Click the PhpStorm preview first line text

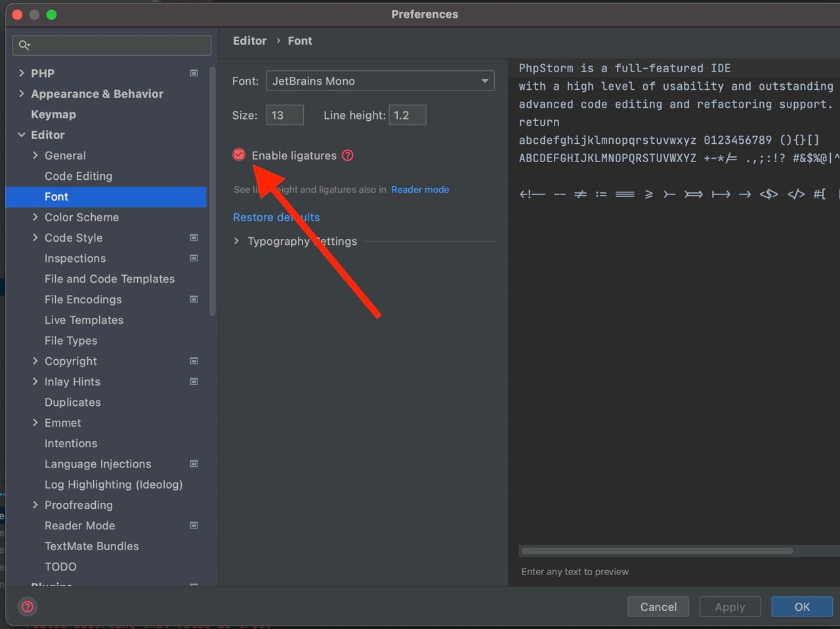click(625, 68)
